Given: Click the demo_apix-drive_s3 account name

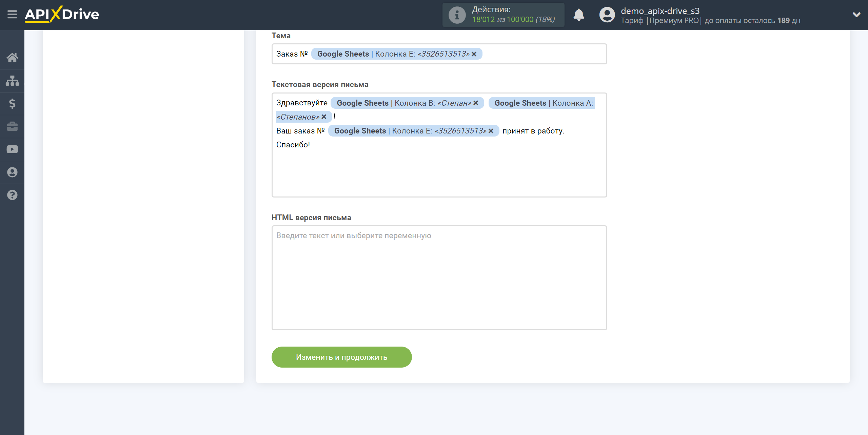Looking at the screenshot, I should pyautogui.click(x=660, y=11).
